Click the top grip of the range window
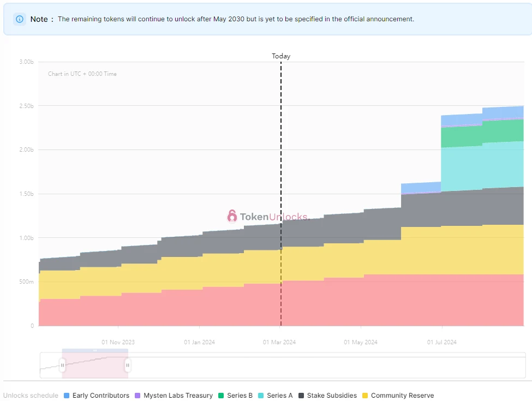The height and width of the screenshot is (401, 532). pyautogui.click(x=95, y=350)
